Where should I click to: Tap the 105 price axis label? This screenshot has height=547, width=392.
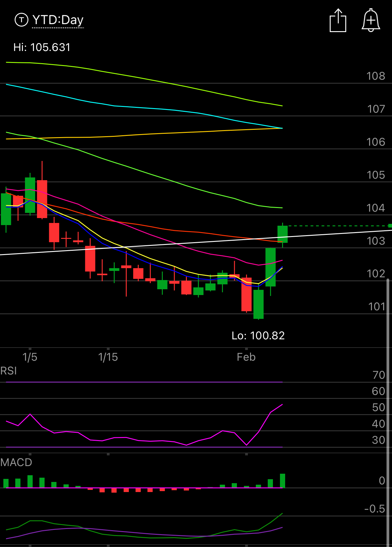pos(376,175)
